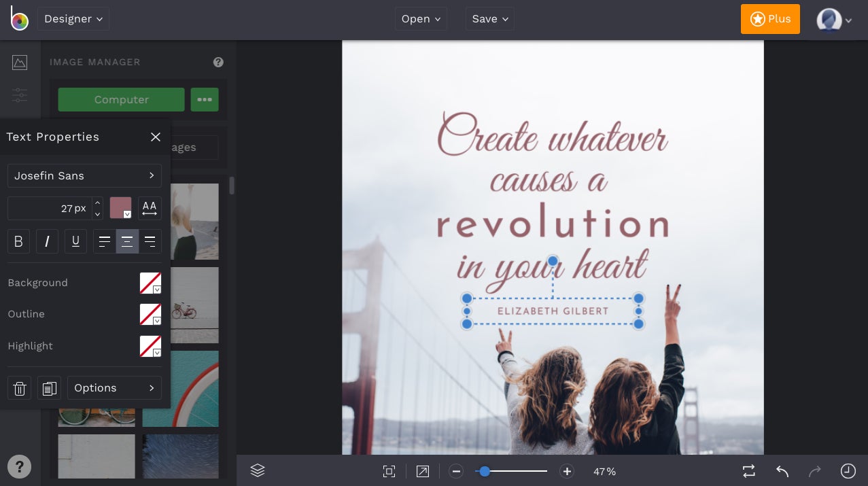Open the history clock icon
Screen dimensions: 868x486
click(848, 471)
